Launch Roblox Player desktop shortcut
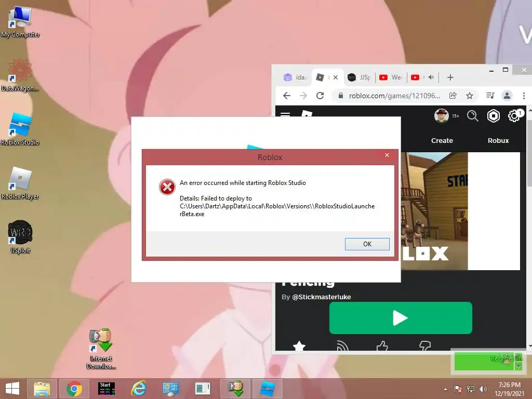 tap(20, 183)
